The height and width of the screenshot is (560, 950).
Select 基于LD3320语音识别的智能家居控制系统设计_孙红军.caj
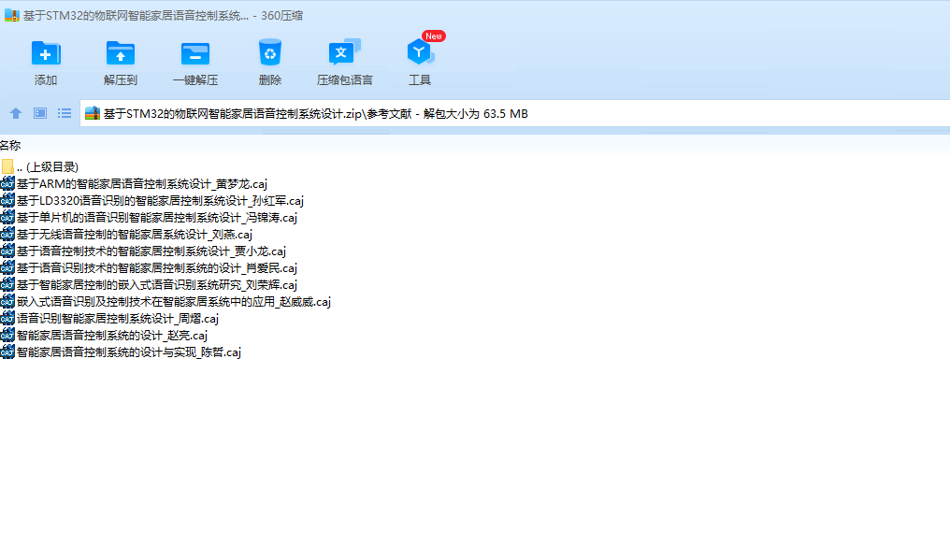(160, 201)
